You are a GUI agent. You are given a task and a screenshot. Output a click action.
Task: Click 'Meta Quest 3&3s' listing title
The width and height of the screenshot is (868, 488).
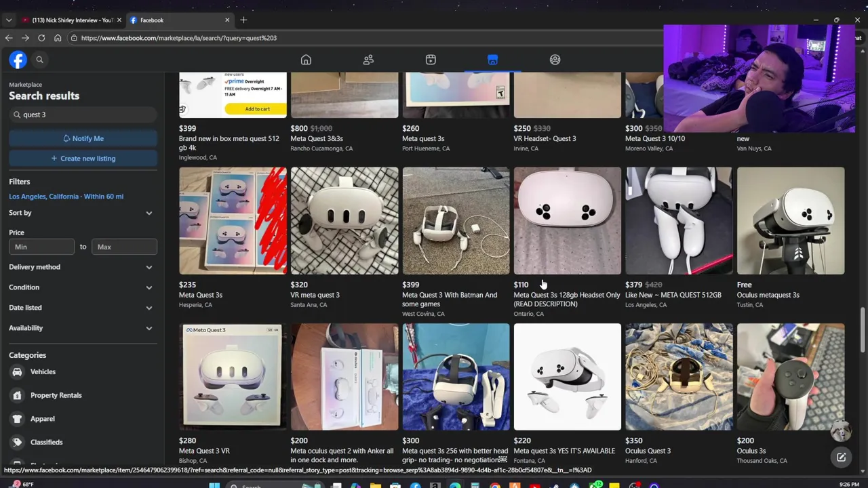click(x=316, y=138)
